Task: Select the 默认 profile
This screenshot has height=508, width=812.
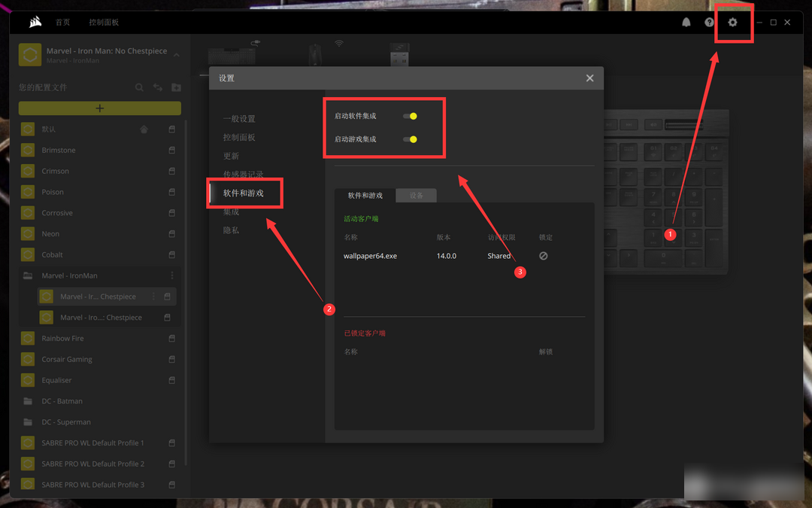Action: (49, 129)
